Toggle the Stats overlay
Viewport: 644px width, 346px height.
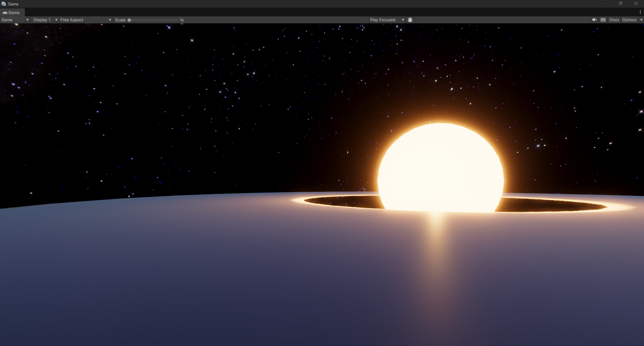coord(614,20)
